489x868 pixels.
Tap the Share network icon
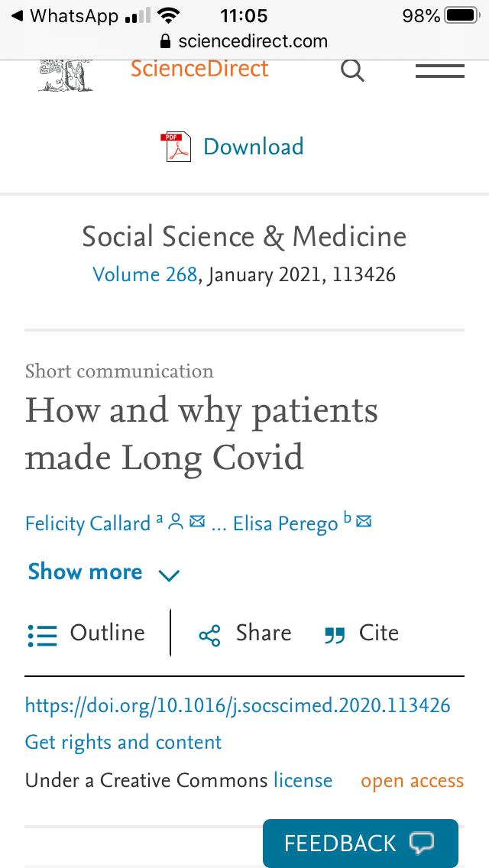(x=209, y=636)
